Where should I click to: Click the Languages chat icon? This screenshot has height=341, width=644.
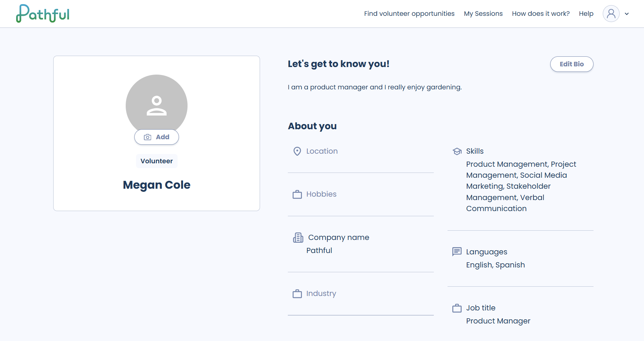click(457, 252)
